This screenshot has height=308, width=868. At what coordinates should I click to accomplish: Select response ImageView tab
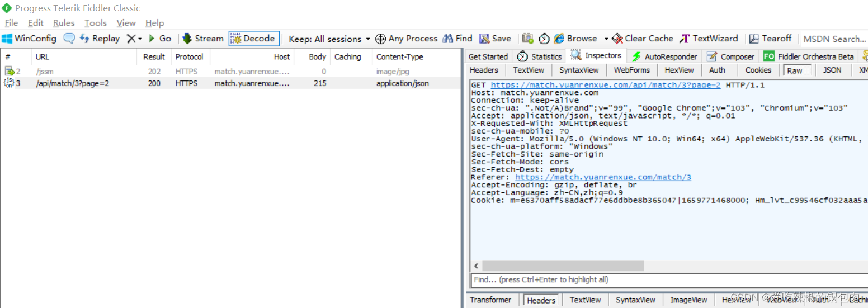pyautogui.click(x=688, y=300)
